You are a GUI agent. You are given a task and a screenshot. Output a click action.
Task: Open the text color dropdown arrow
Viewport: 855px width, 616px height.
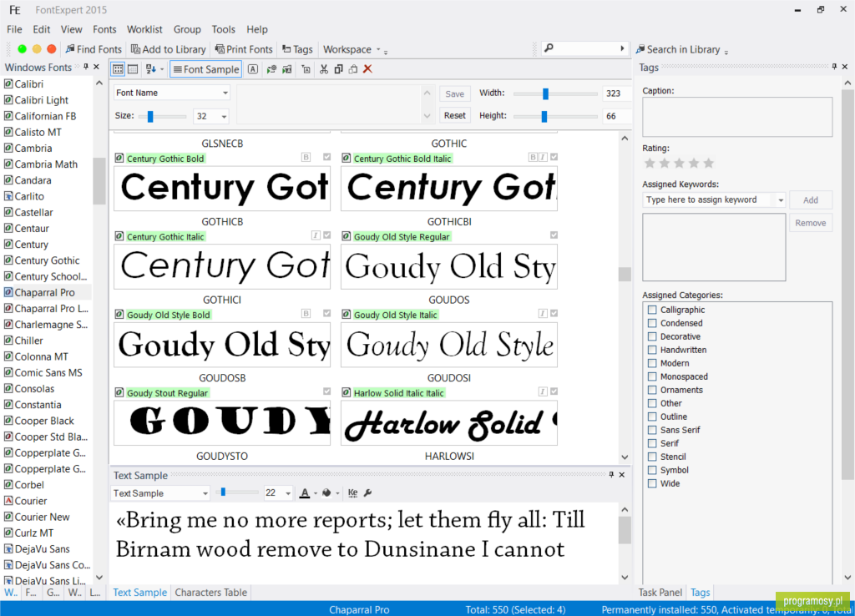pos(315,494)
